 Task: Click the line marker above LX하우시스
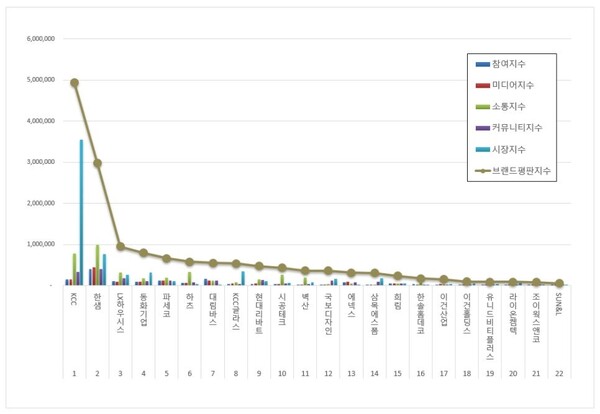tap(121, 246)
